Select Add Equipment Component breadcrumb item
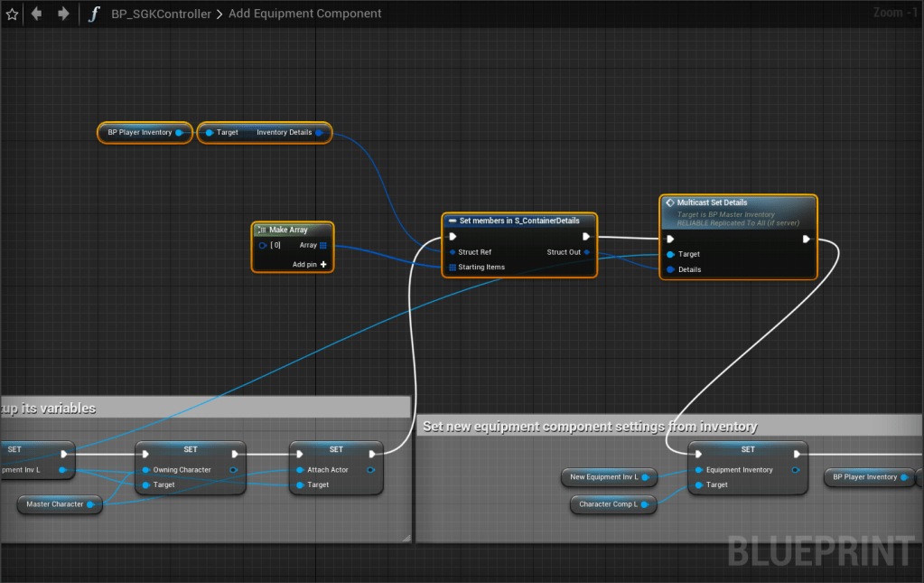 (x=304, y=14)
